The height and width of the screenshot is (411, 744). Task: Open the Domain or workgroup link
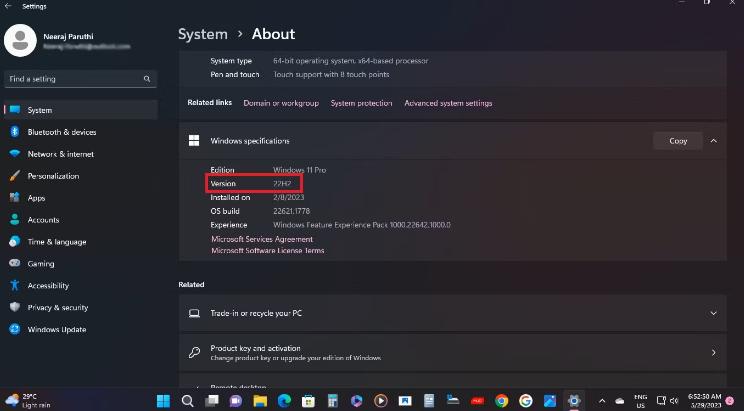coord(281,103)
